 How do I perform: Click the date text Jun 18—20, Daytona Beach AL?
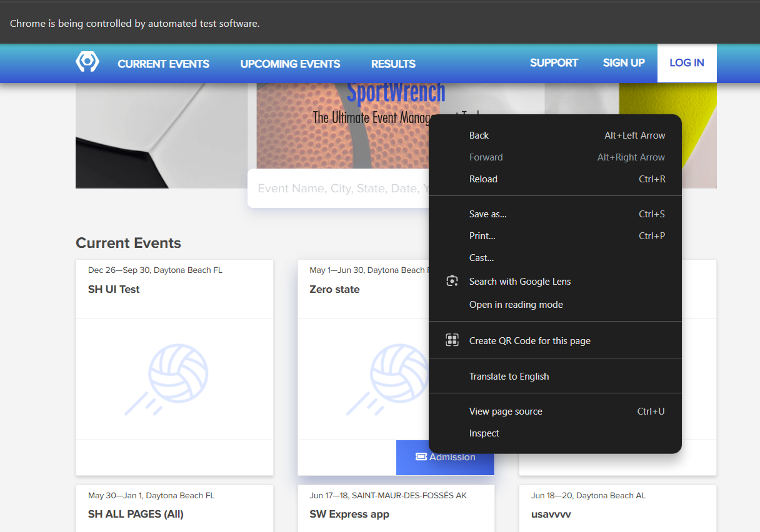point(588,495)
